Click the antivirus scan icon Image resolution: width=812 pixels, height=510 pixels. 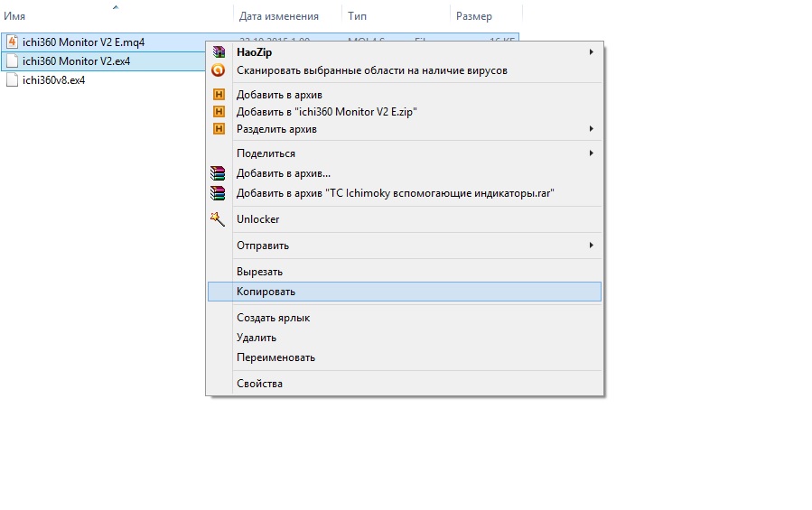tap(219, 70)
